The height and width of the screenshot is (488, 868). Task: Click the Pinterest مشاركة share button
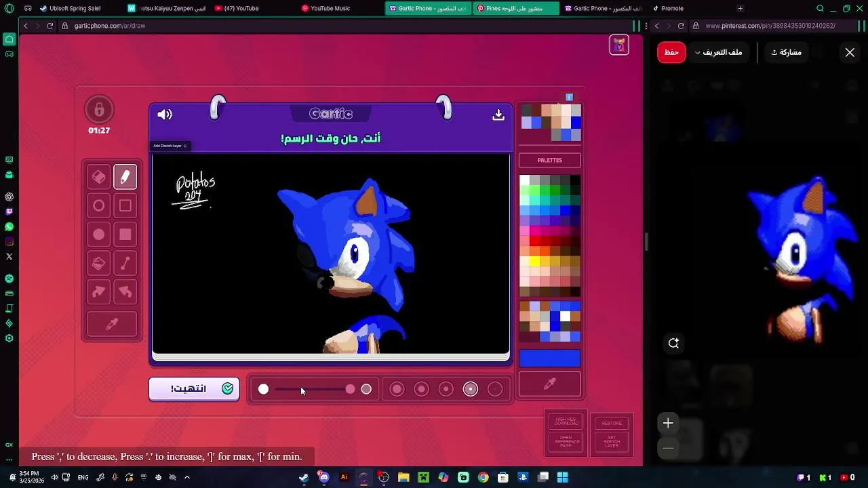(x=787, y=53)
